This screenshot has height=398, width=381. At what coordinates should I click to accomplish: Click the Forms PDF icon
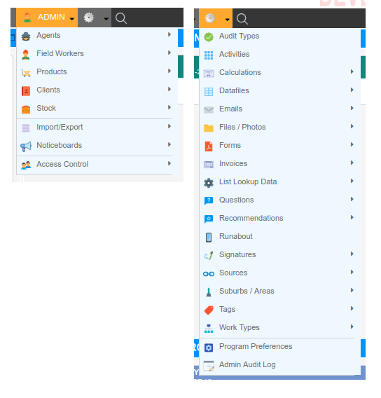pyautogui.click(x=209, y=146)
